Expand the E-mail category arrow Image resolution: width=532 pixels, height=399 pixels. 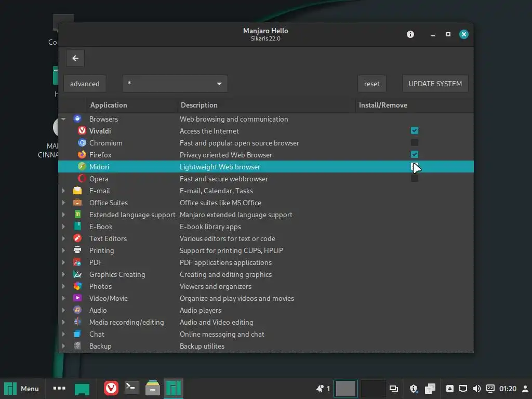pyautogui.click(x=63, y=191)
